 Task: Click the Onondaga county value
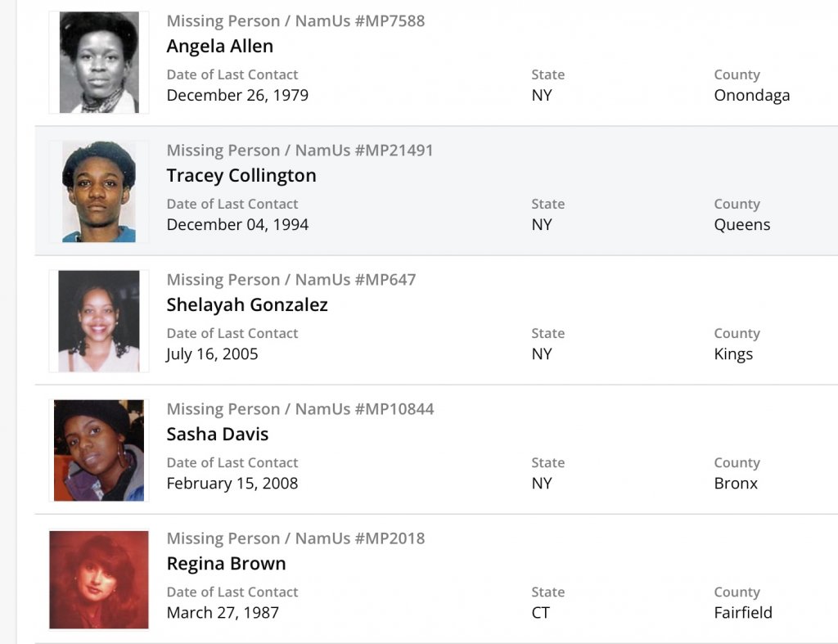click(751, 95)
